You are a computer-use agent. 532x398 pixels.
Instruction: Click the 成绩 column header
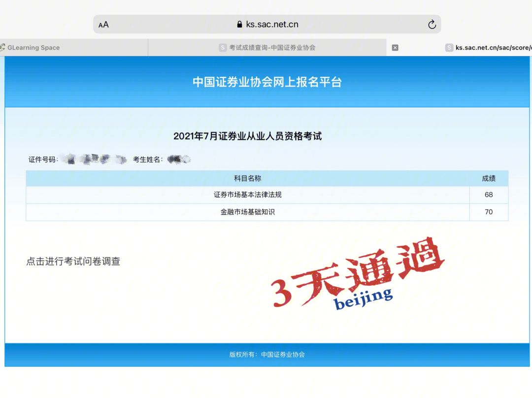[489, 178]
